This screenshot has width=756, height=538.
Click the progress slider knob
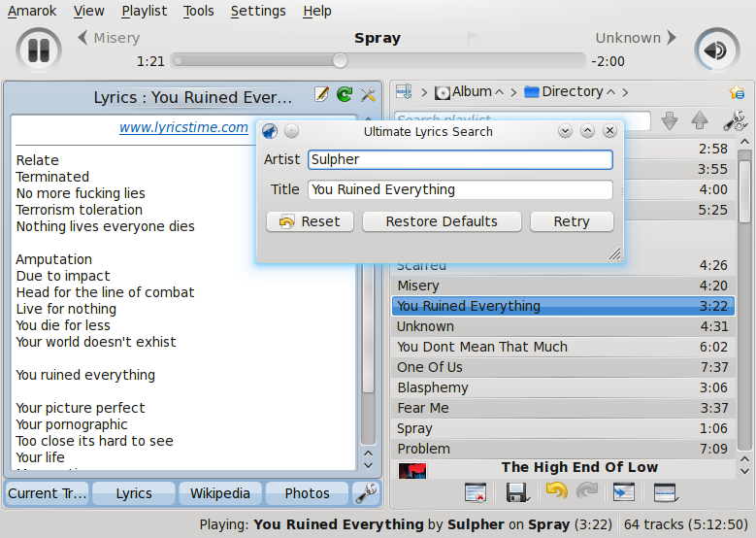(340, 61)
